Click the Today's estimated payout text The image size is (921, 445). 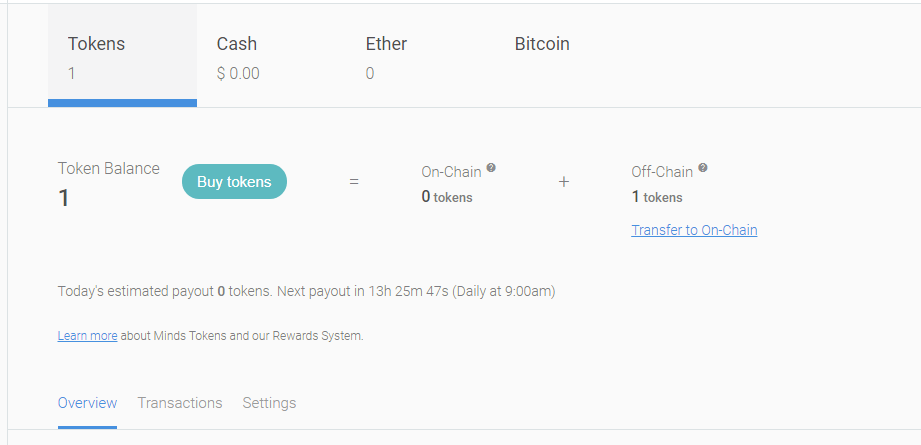tap(306, 292)
